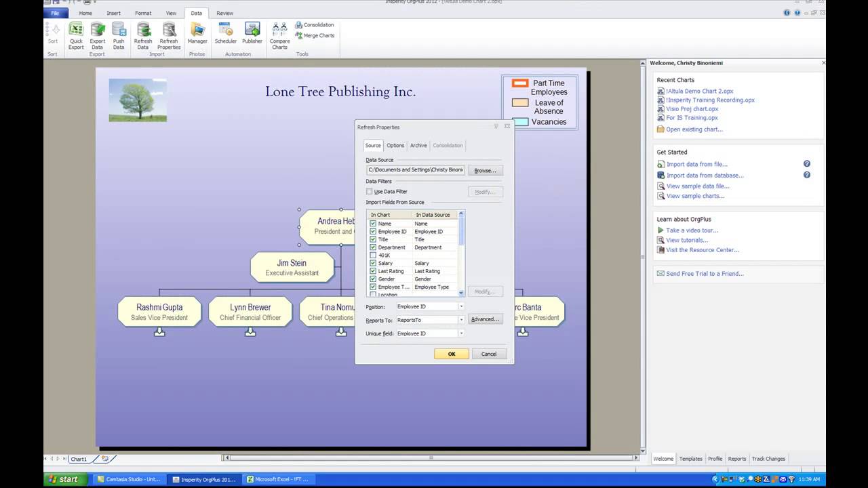Enable the Use Data Filter checkbox

(x=370, y=192)
